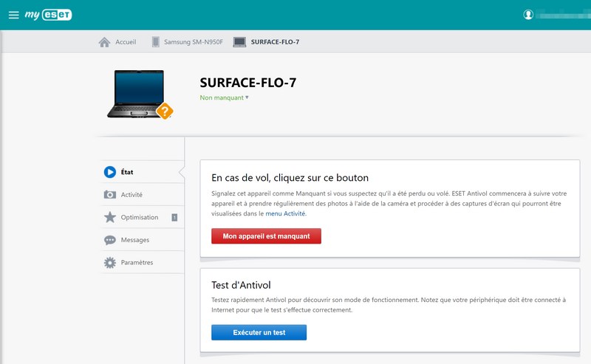Viewport: 591px width, 364px height.
Task: Expand the Non manquant status dropdown
Action: [x=225, y=97]
